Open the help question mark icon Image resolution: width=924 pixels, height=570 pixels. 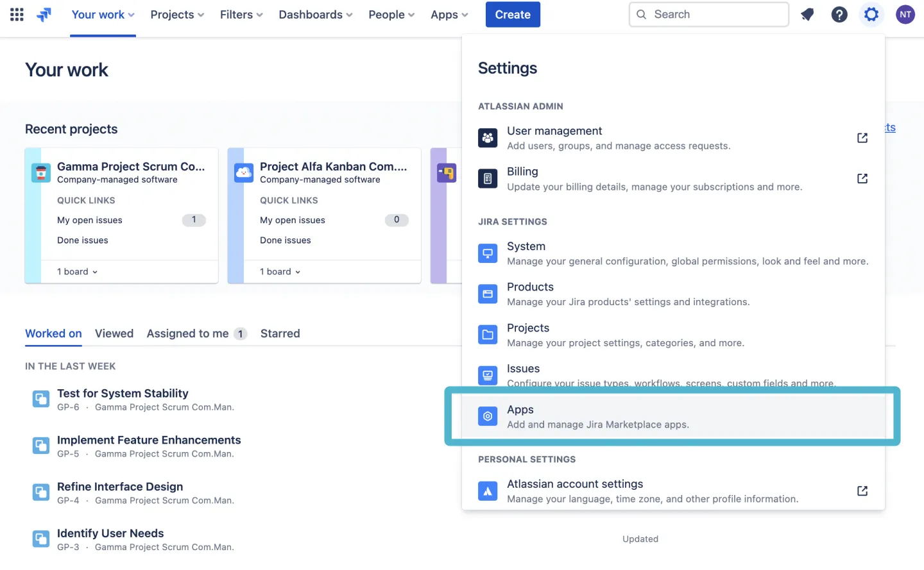coord(839,15)
